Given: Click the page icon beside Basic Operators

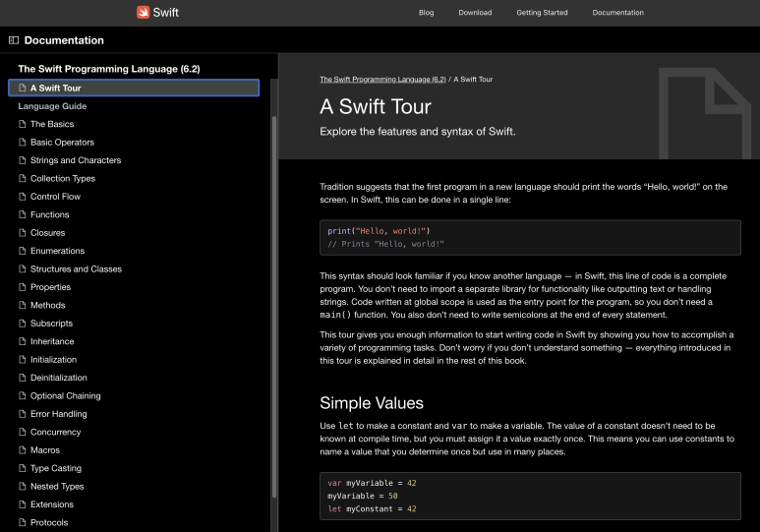Looking at the screenshot, I should 22,142.
